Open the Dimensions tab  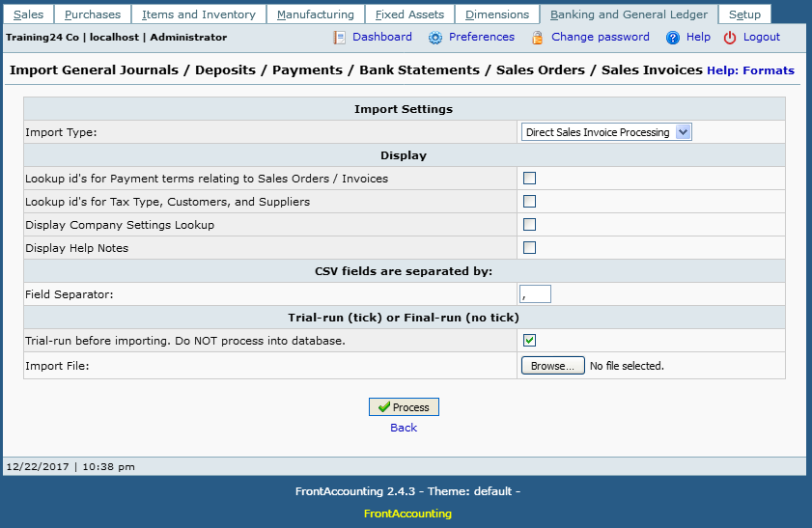pos(497,14)
